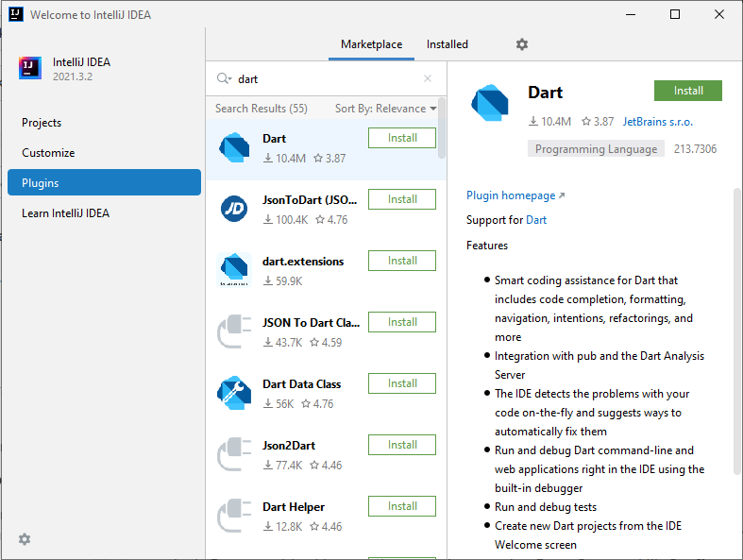Select the Dart plugin icon in results
The height and width of the screenshot is (560, 743).
[234, 147]
